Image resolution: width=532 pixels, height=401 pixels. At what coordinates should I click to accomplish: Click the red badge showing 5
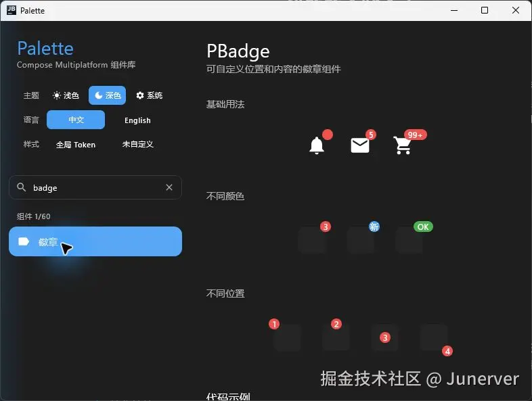click(371, 135)
